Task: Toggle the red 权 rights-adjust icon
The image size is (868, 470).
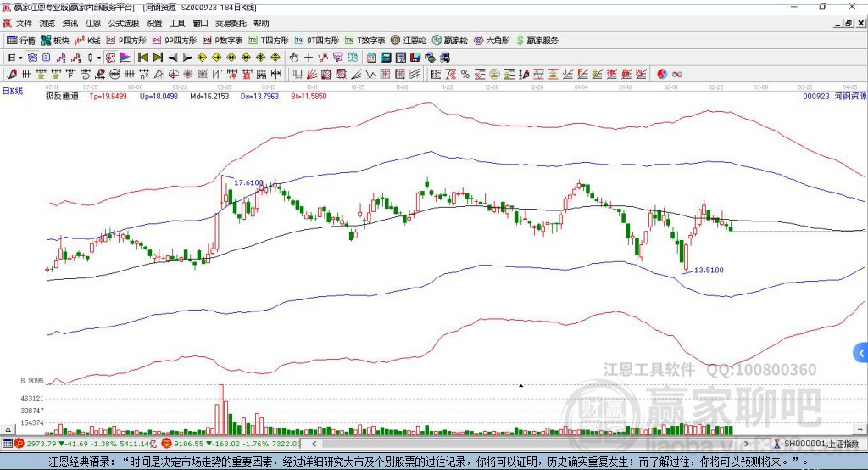Action: (x=111, y=58)
